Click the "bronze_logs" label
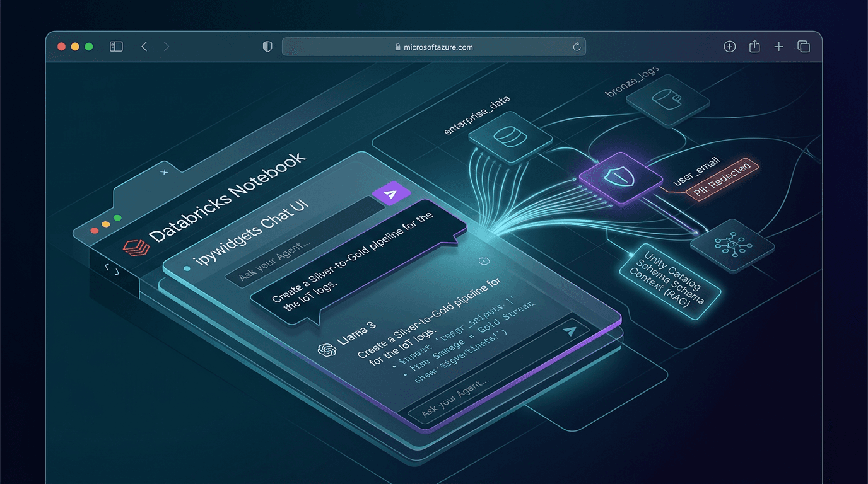 click(x=632, y=81)
